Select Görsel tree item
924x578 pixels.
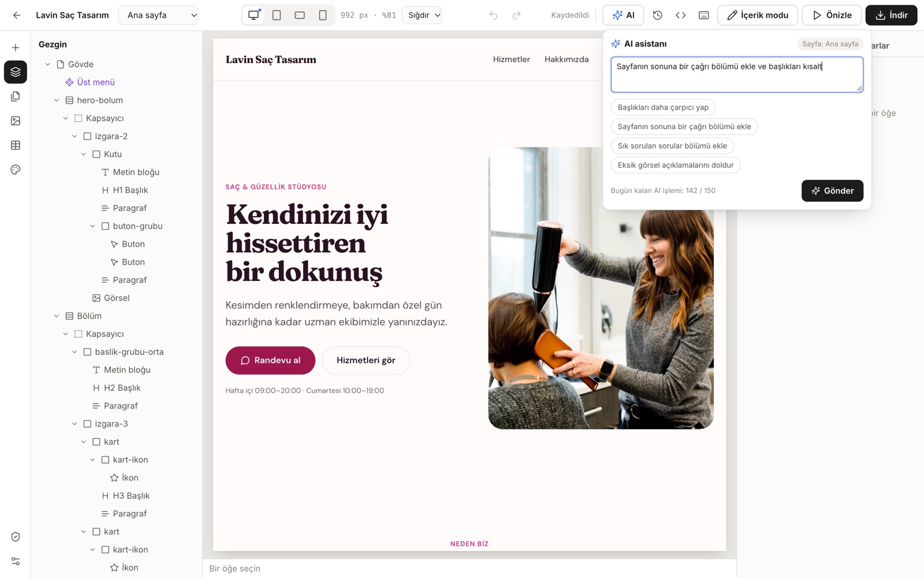[117, 298]
